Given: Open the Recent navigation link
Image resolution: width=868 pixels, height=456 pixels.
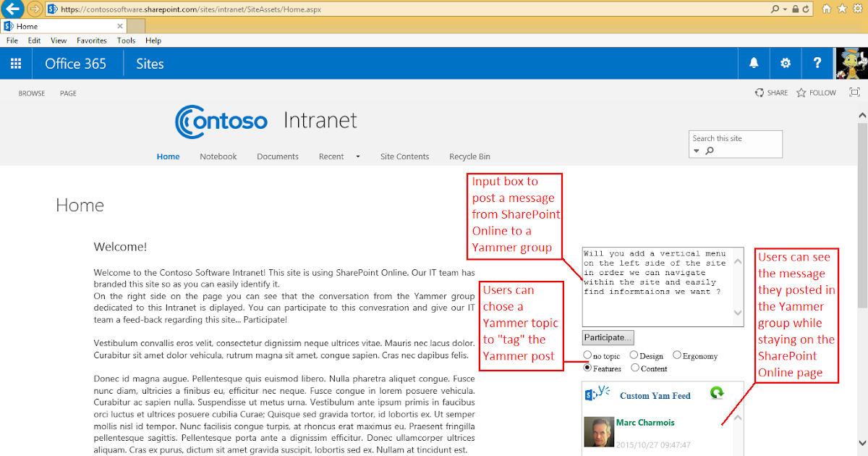Looking at the screenshot, I should point(331,156).
